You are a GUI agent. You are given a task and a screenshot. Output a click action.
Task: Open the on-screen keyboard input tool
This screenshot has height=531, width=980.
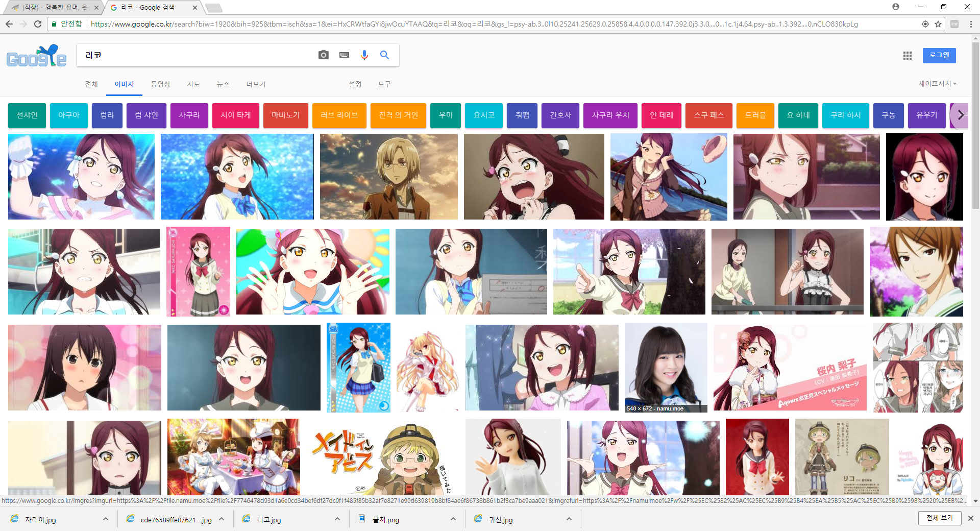(344, 55)
